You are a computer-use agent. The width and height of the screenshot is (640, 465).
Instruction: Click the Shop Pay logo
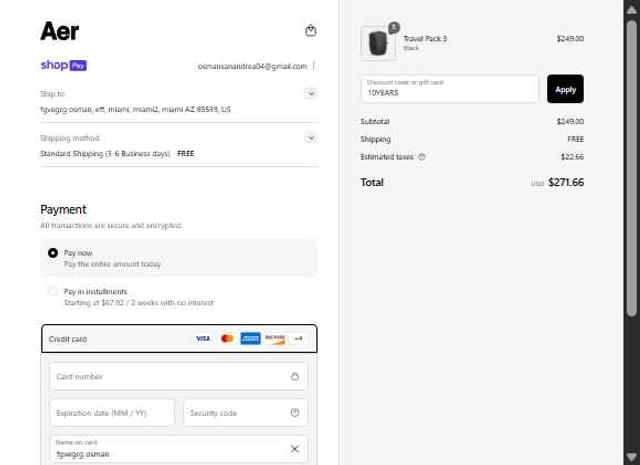point(64,65)
